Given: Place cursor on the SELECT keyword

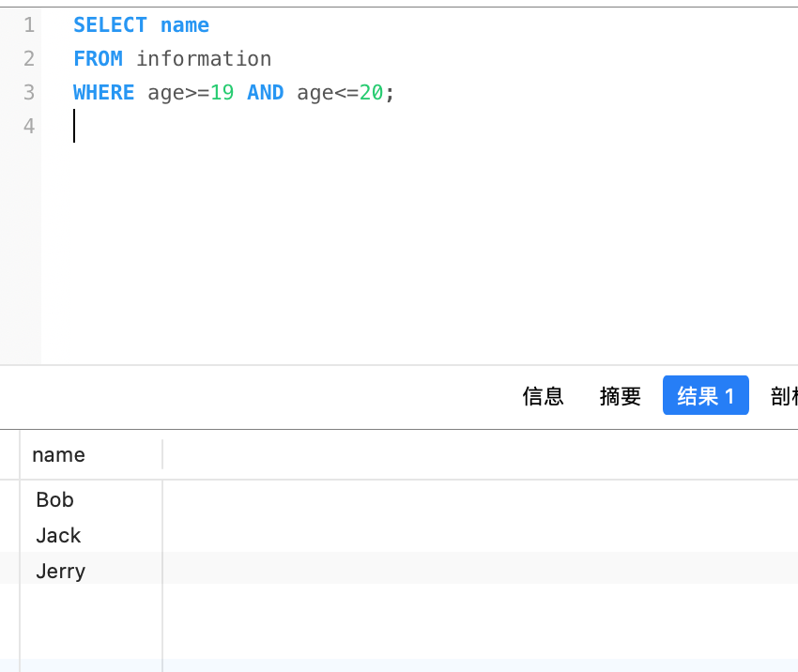Looking at the screenshot, I should (110, 24).
